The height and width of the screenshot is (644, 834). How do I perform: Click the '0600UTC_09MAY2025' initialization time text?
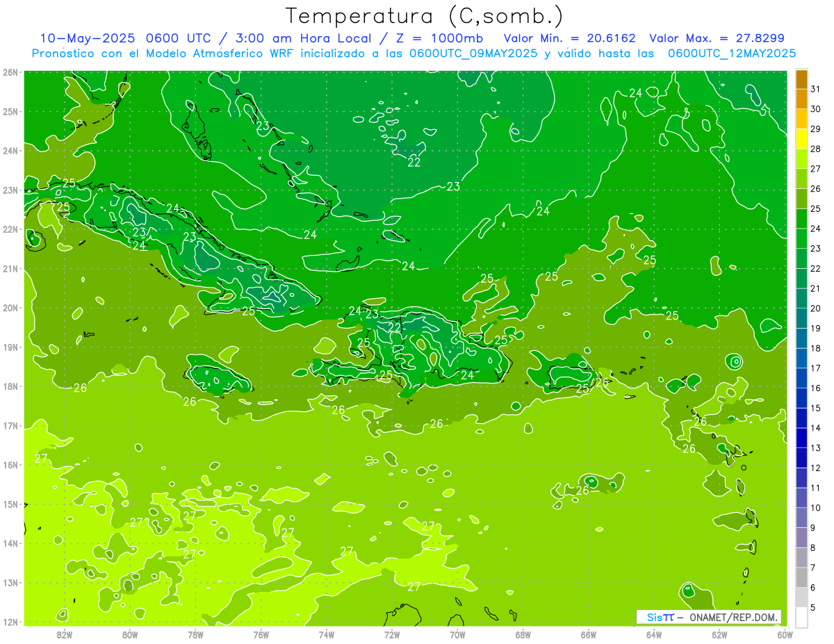click(x=473, y=53)
